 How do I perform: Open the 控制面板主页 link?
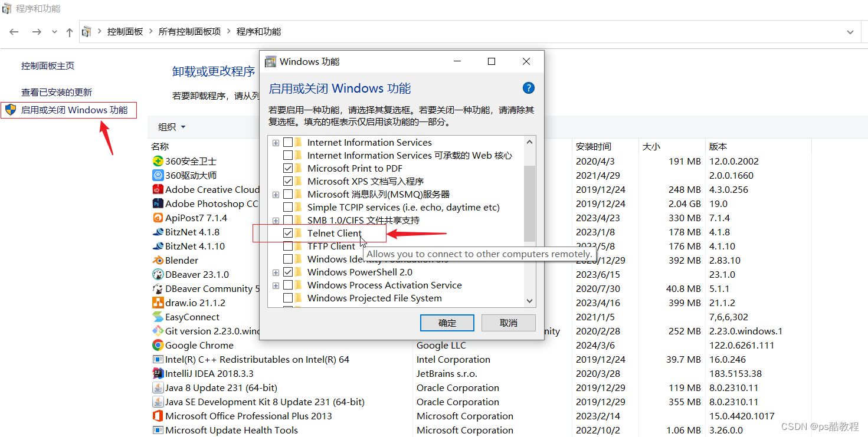[48, 65]
